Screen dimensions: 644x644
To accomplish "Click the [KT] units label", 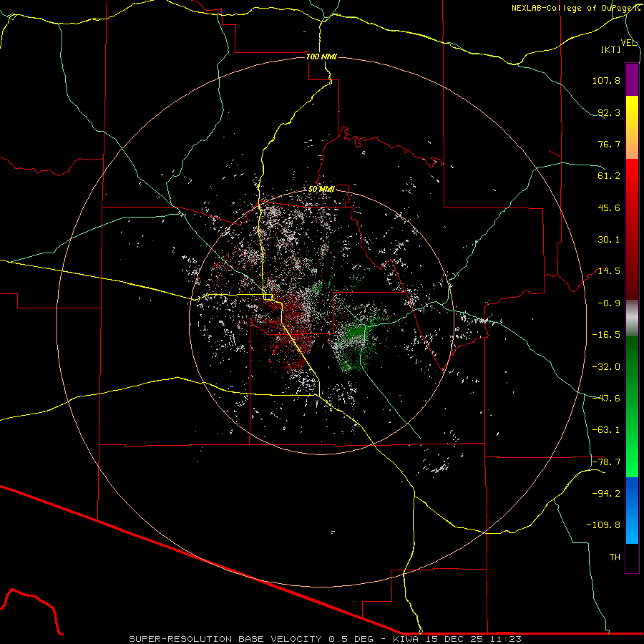I will tap(611, 49).
